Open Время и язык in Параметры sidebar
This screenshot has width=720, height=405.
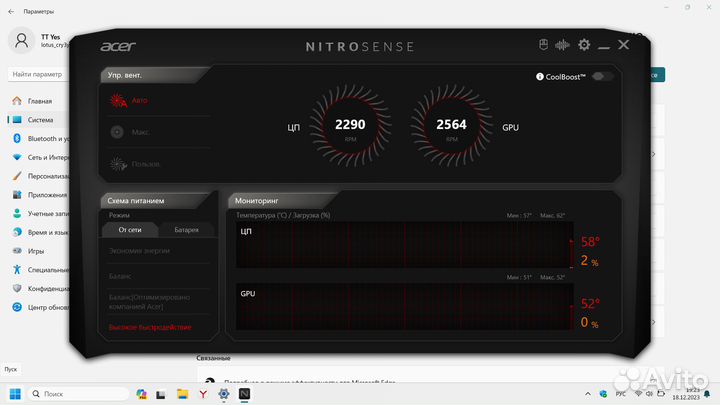[x=39, y=232]
